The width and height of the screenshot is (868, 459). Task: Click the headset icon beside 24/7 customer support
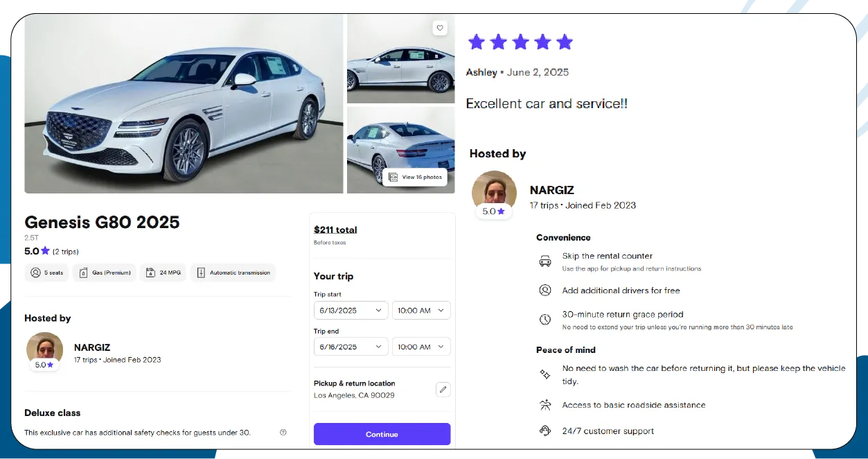coord(545,431)
